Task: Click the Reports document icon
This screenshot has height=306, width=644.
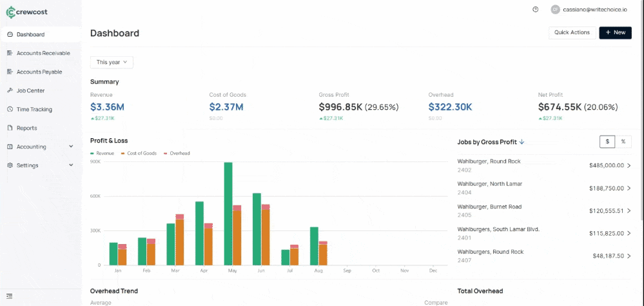Action: (10, 128)
